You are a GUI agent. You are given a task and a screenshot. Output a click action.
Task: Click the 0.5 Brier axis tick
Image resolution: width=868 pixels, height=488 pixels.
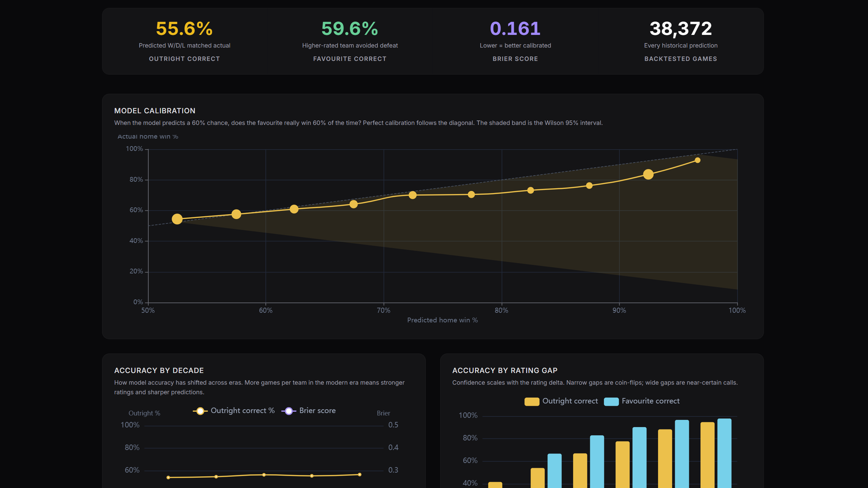[393, 425]
